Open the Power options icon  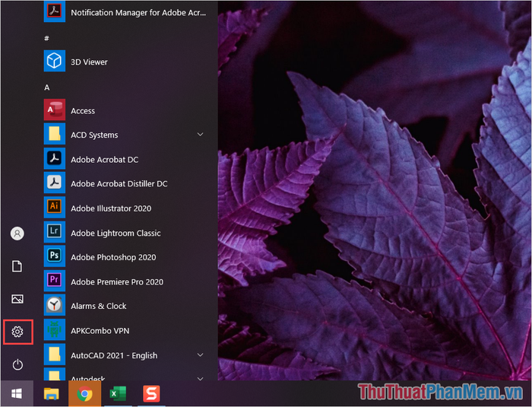pyautogui.click(x=17, y=364)
